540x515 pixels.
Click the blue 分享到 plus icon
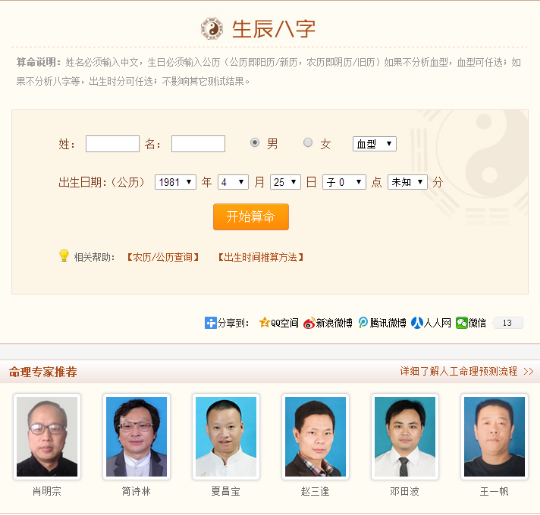210,323
